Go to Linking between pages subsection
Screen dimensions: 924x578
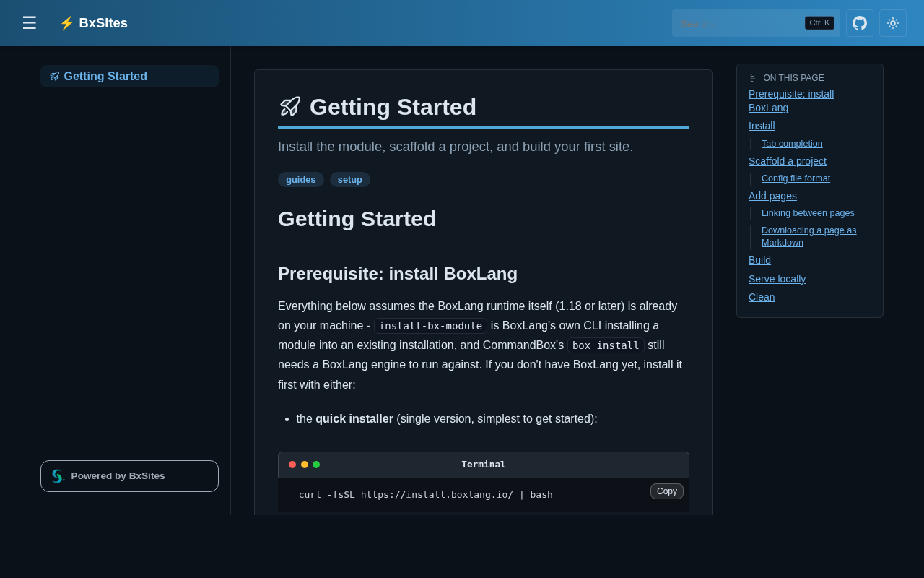808,213
